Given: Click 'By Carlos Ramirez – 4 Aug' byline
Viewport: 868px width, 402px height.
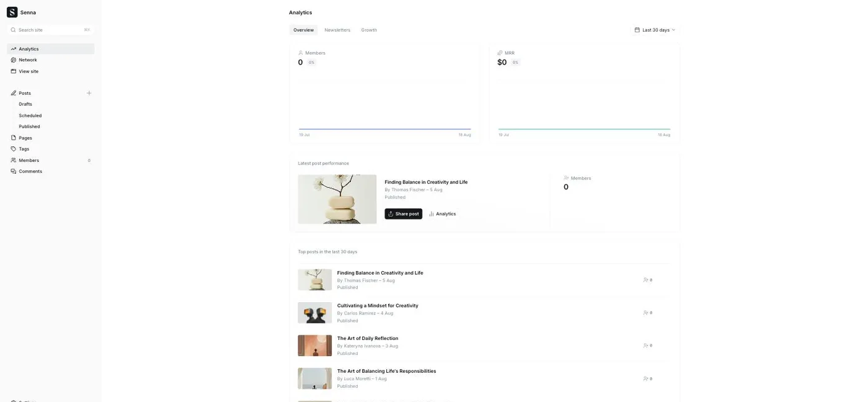Looking at the screenshot, I should 365,313.
